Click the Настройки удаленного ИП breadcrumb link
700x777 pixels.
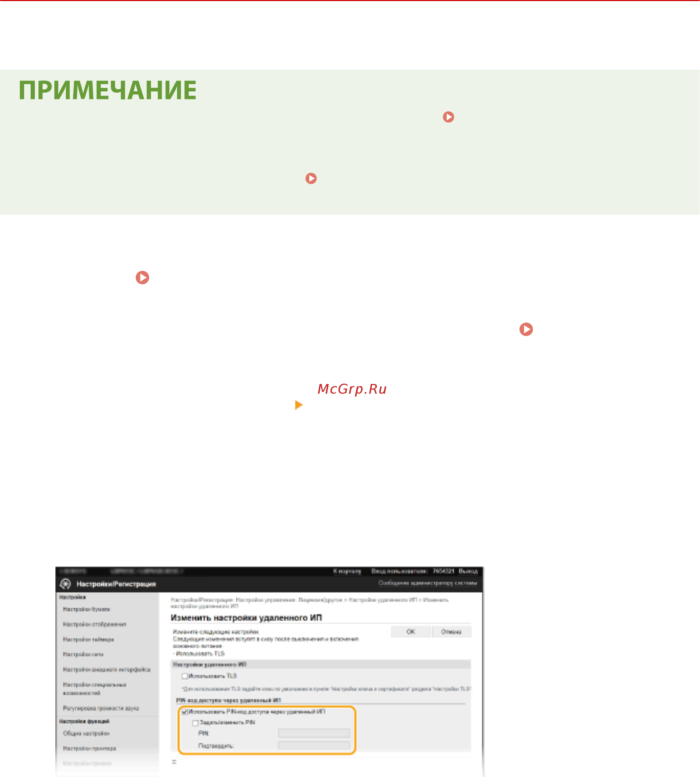(x=383, y=600)
